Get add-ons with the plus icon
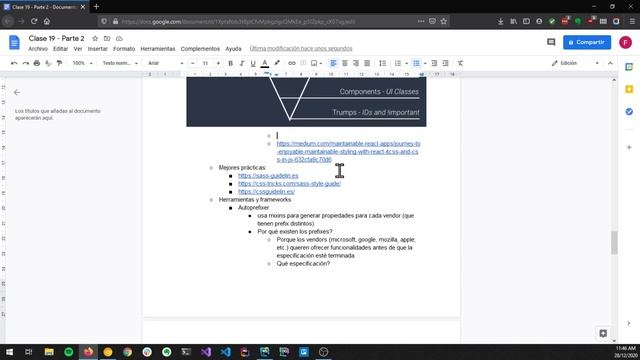640x360 pixels. (629, 147)
